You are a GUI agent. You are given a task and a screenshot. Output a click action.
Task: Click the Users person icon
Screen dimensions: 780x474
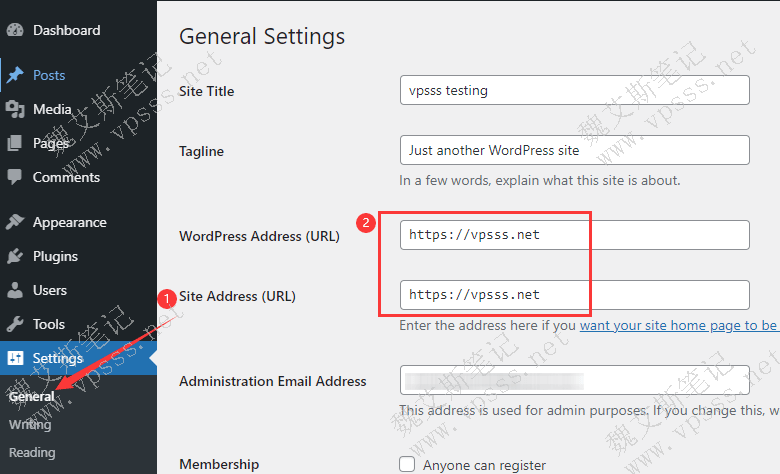(x=15, y=290)
